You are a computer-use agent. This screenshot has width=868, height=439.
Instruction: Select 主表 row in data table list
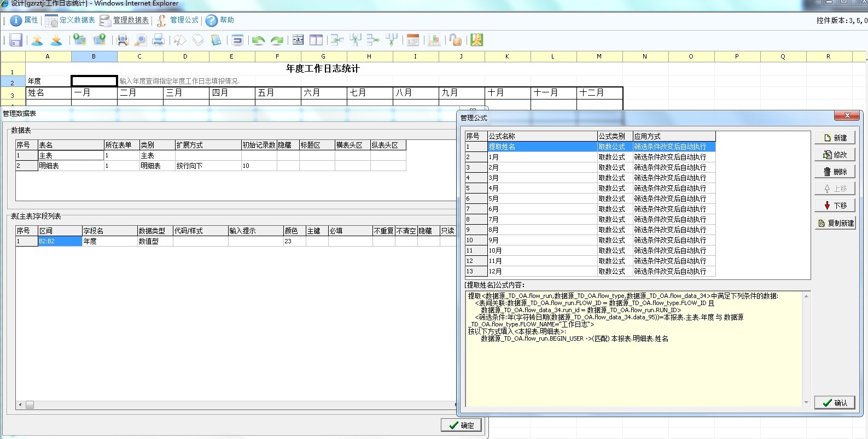pos(211,156)
